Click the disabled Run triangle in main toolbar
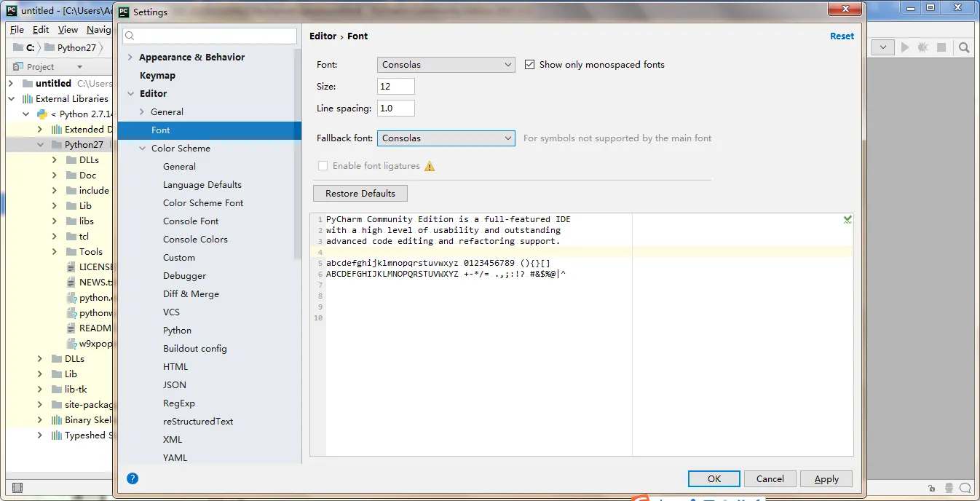The image size is (980, 501). click(905, 47)
